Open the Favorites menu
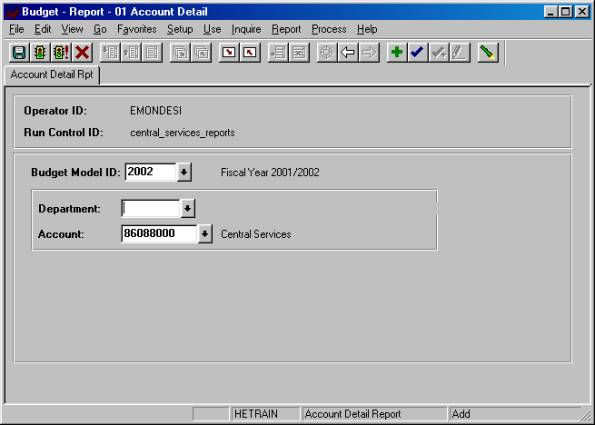The height and width of the screenshot is (425, 595). 137,29
